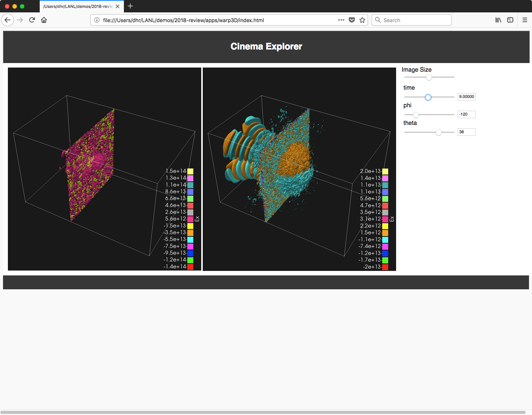Viewport: 532px width, 415px height.
Task: Go back using the browser back arrow
Action: point(8,20)
